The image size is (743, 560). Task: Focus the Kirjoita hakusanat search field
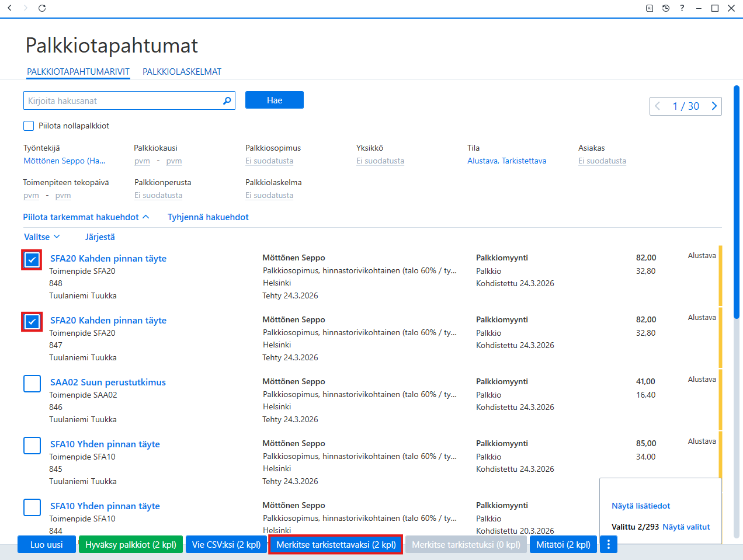tap(129, 100)
